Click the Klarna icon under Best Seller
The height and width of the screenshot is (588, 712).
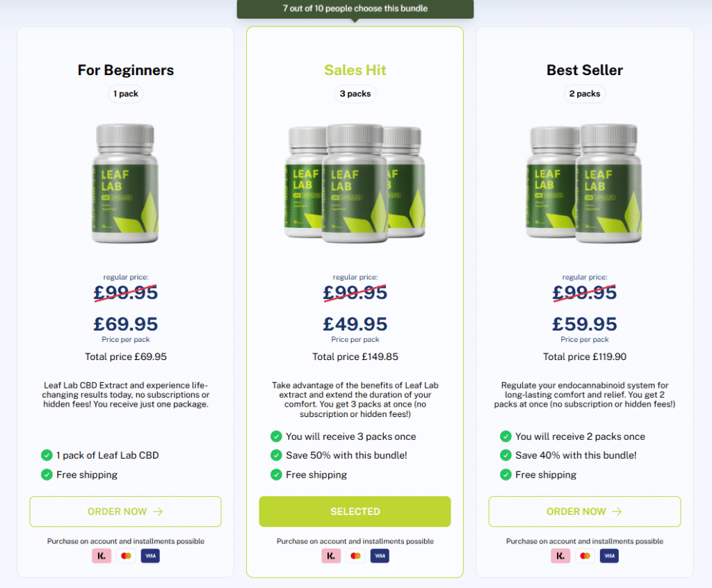point(561,556)
